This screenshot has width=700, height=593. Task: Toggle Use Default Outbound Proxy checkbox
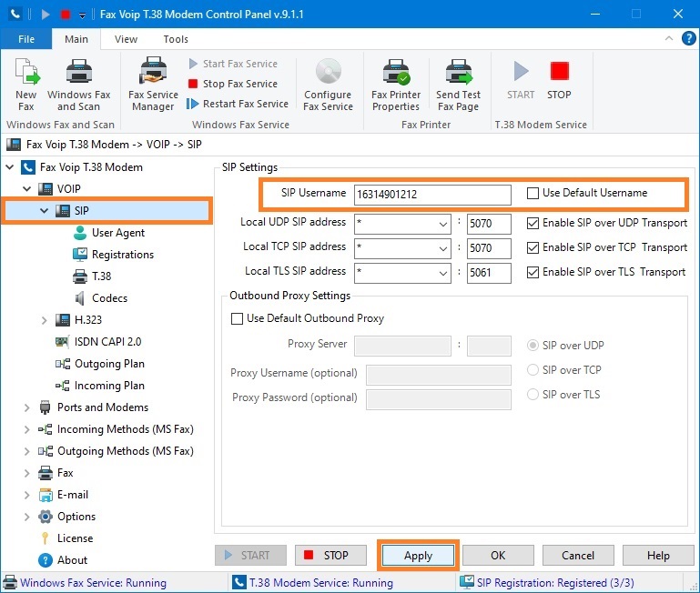[237, 318]
